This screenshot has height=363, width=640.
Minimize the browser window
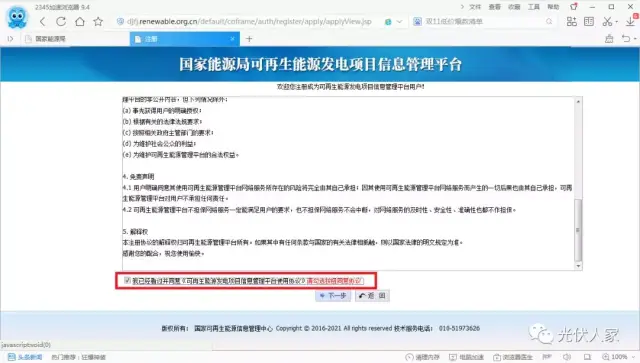(592, 7)
